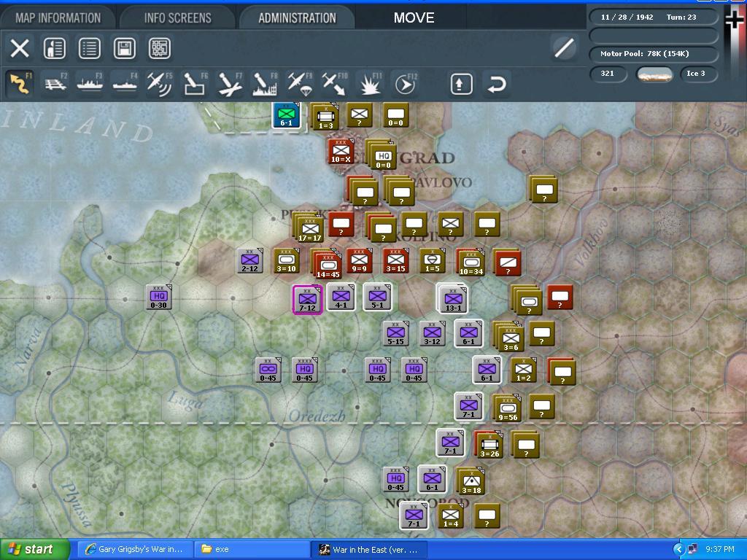
Task: Select Air transport mode (F9)
Action: pos(299,83)
